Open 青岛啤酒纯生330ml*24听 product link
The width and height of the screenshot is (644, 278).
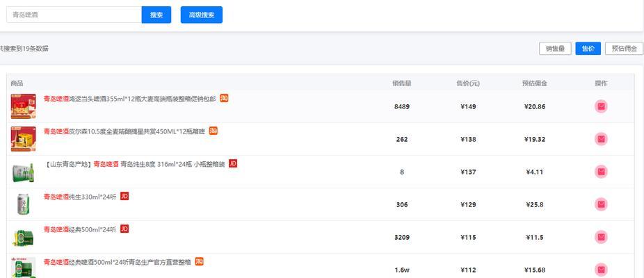(80, 197)
